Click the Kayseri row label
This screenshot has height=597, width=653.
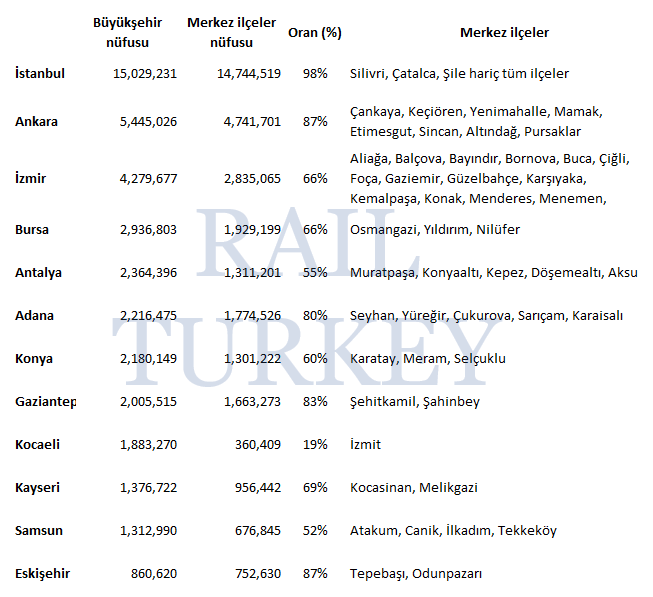pos(37,487)
